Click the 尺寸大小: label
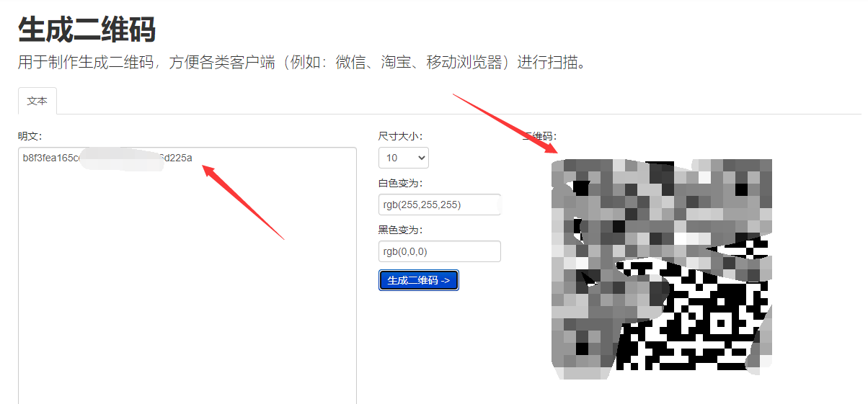Screen dimensions: 868x404 point(401,135)
